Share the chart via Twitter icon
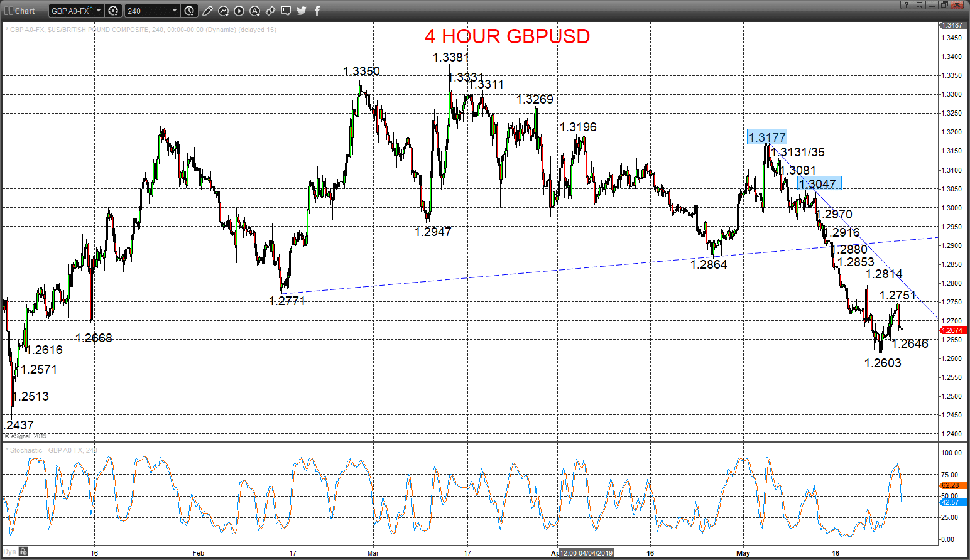This screenshot has height=560, width=970. point(302,11)
